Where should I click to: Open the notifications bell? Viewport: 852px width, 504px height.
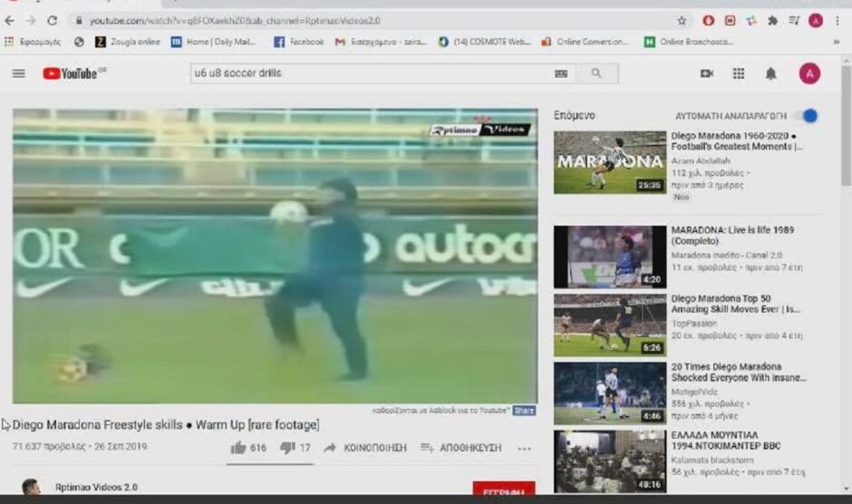coord(770,73)
